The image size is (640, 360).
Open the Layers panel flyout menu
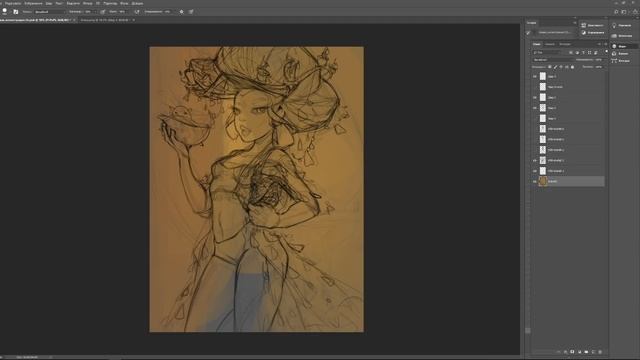point(606,44)
